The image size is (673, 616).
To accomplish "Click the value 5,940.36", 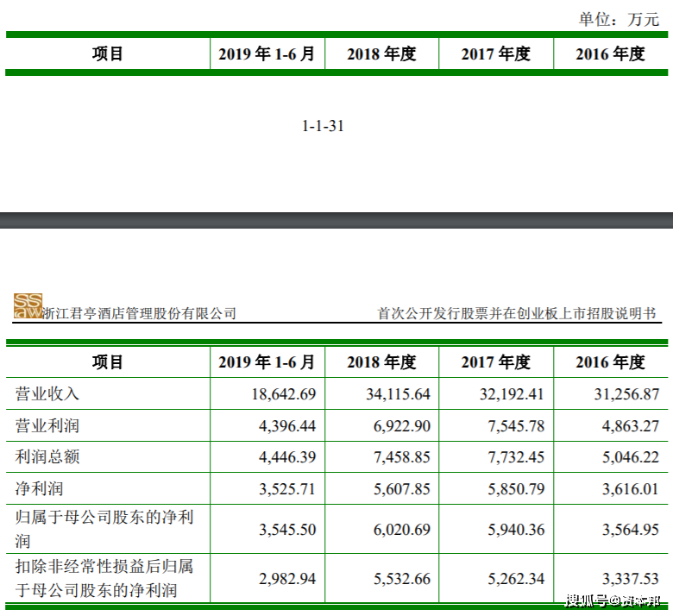I will tap(516, 530).
